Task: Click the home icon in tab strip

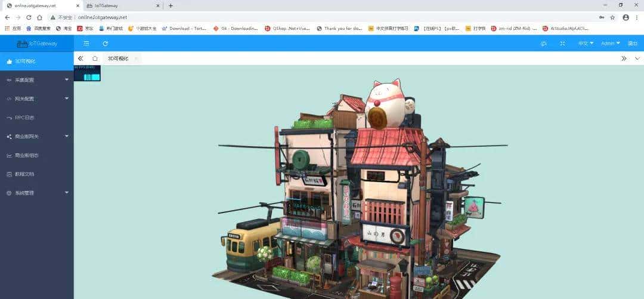Action: (95, 58)
